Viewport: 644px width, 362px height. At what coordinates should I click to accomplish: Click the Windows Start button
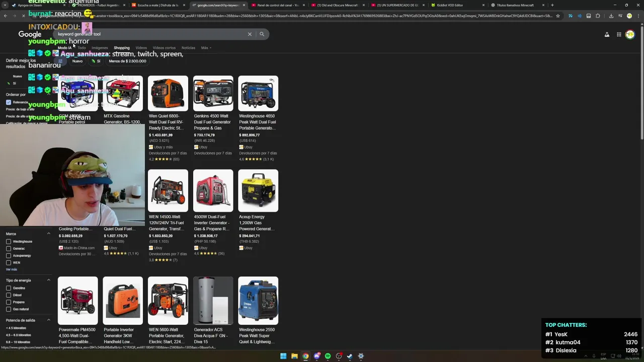click(x=283, y=356)
